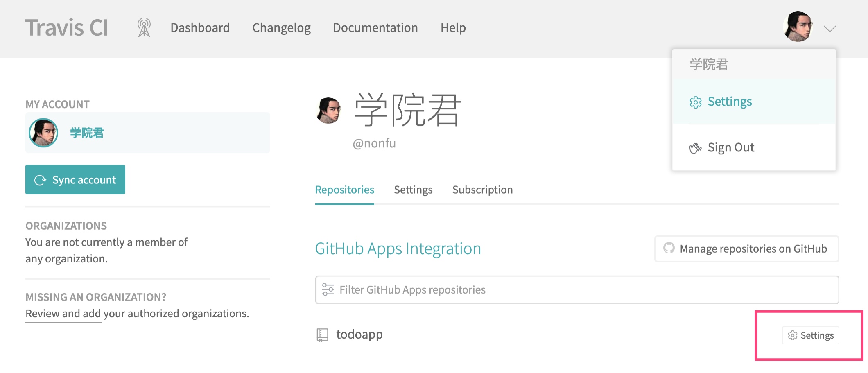Choose Settings from the account dropdown
868x373 pixels.
tap(754, 102)
